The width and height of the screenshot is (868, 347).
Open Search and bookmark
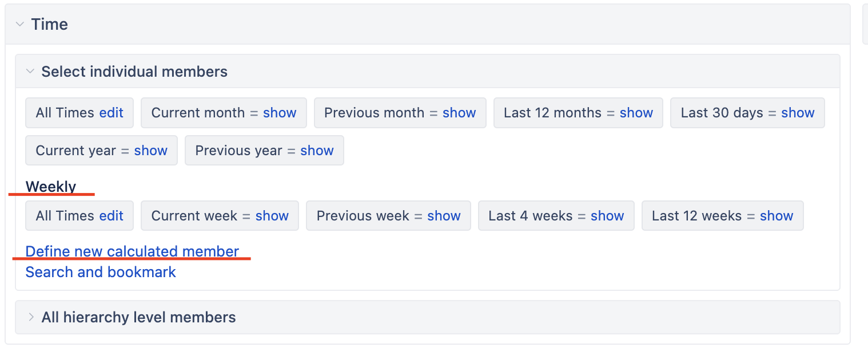click(x=101, y=272)
